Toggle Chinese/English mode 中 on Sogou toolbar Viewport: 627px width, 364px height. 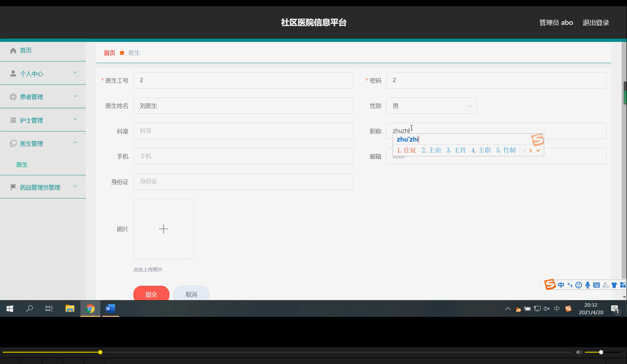pyautogui.click(x=561, y=285)
